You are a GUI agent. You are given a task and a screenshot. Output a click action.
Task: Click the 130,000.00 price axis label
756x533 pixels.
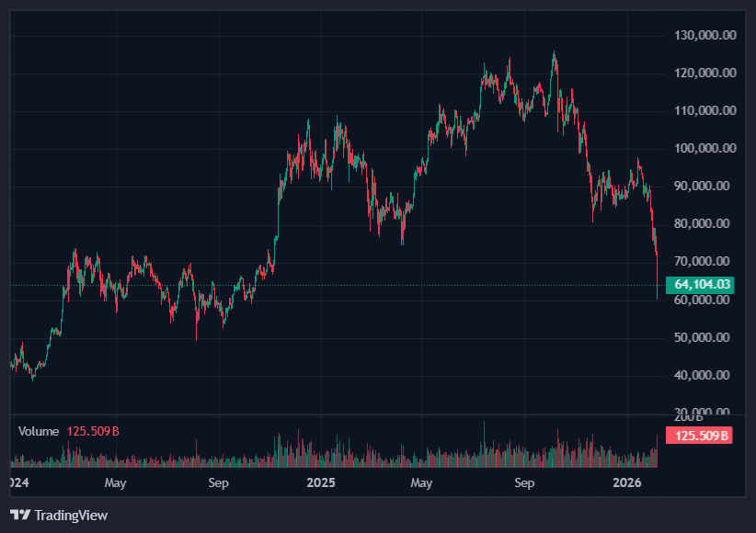[x=704, y=35]
